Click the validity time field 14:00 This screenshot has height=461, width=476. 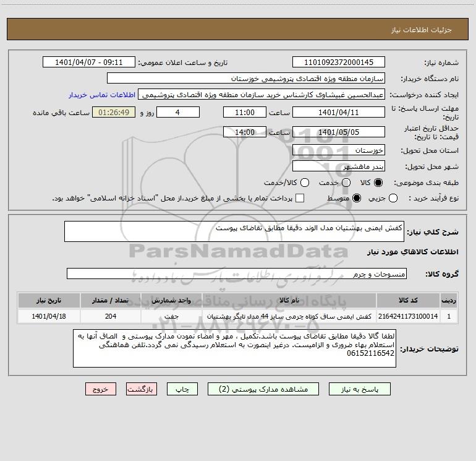pos(245,132)
